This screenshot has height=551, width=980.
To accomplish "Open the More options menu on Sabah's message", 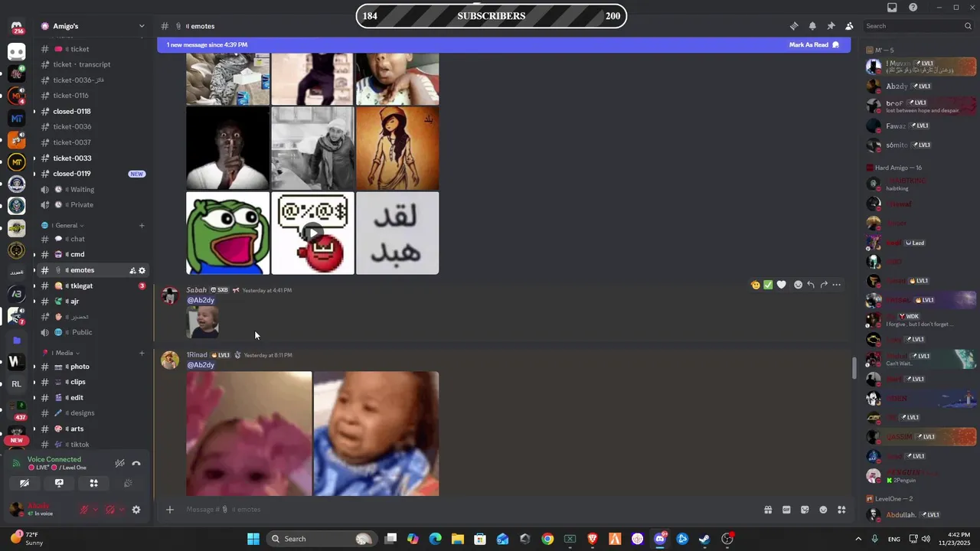I will pos(837,285).
